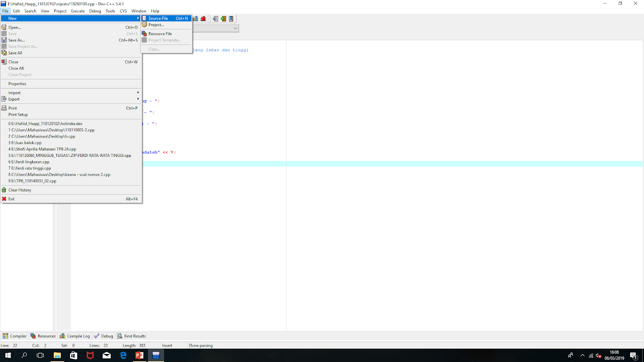Click the Save All icon in menu
Screen dimensions: 644x362
point(4,53)
